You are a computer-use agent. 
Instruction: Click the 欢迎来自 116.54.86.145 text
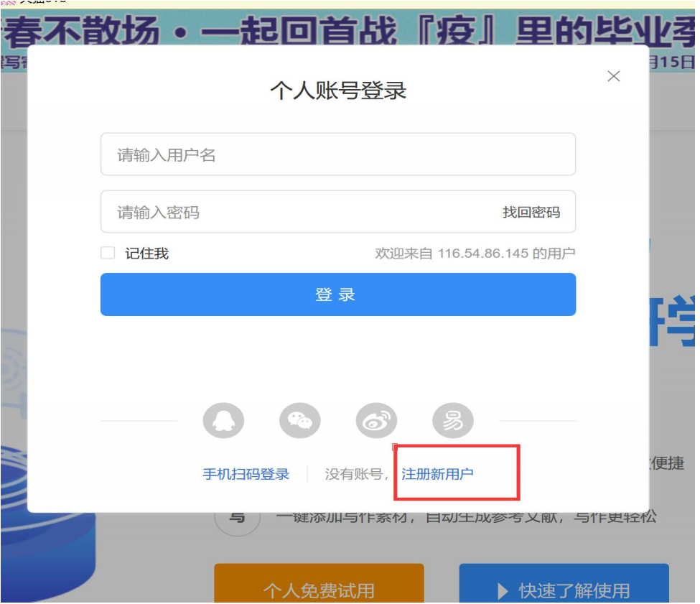(475, 254)
